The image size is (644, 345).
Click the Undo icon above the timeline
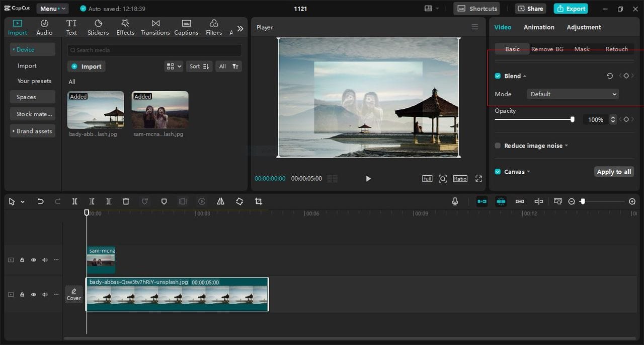[41, 201]
